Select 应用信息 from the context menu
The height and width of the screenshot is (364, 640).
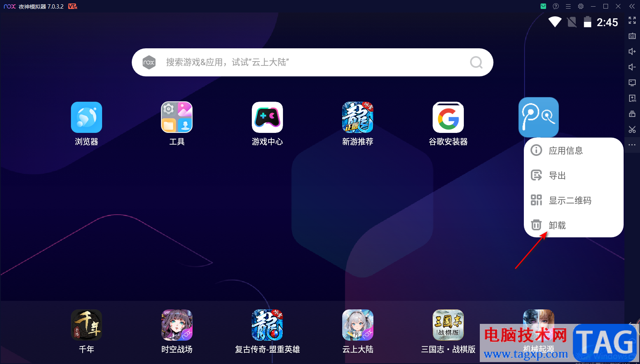pyautogui.click(x=574, y=150)
